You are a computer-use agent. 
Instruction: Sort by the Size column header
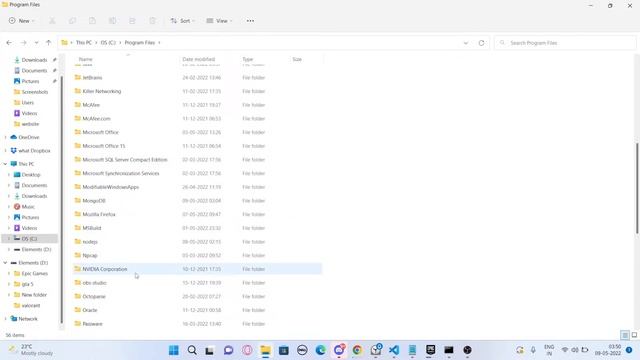pyautogui.click(x=297, y=59)
